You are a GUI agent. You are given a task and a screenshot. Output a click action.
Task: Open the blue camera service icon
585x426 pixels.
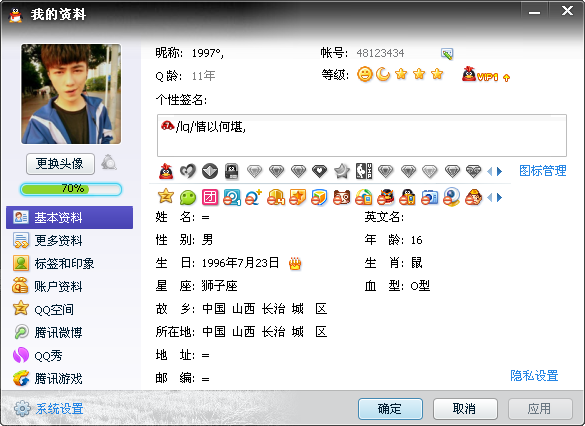(429, 197)
